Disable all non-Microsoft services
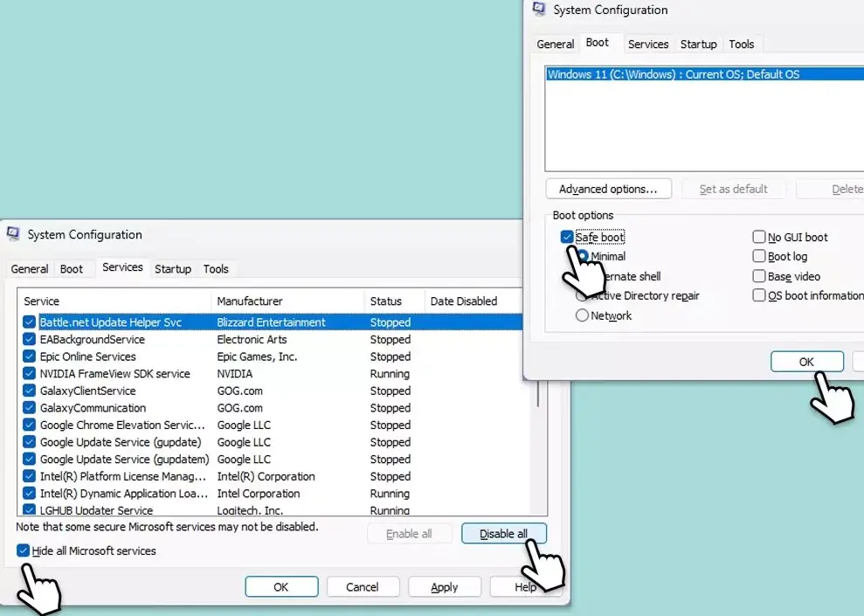Viewport: 864px width, 616px height. (x=504, y=533)
